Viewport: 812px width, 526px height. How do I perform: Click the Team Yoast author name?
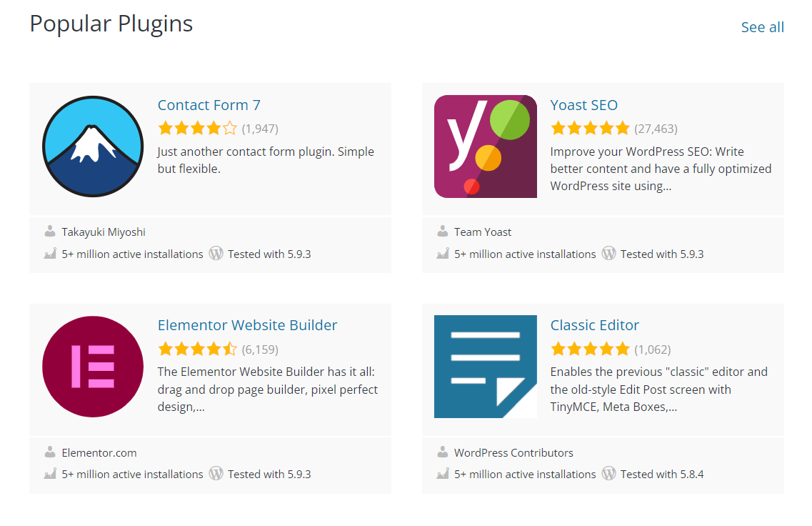point(483,232)
